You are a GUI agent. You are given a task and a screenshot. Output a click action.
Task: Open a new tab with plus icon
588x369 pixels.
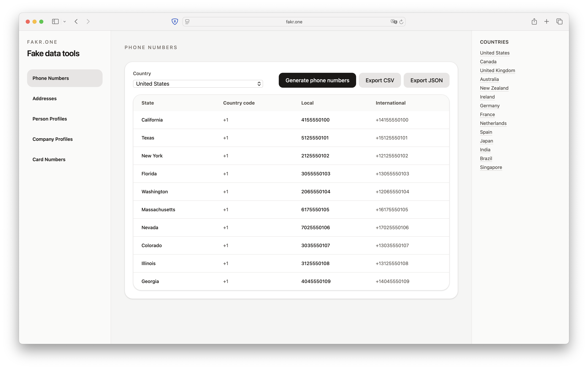[x=547, y=21]
